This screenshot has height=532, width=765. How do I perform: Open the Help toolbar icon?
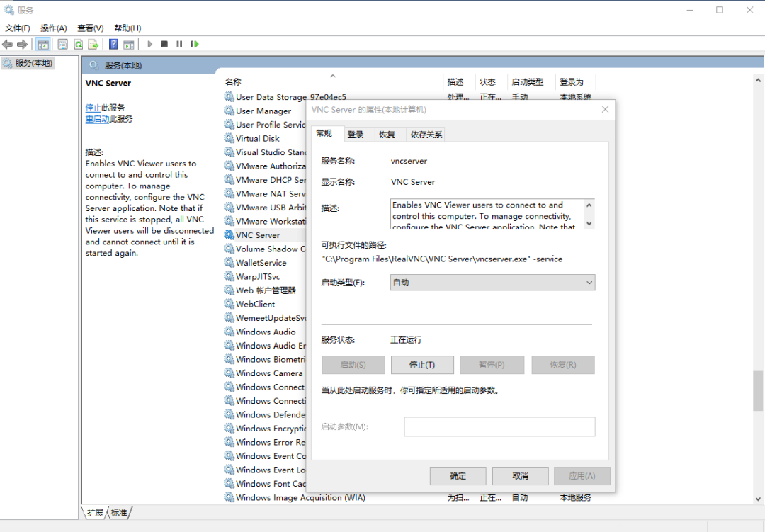coord(113,45)
